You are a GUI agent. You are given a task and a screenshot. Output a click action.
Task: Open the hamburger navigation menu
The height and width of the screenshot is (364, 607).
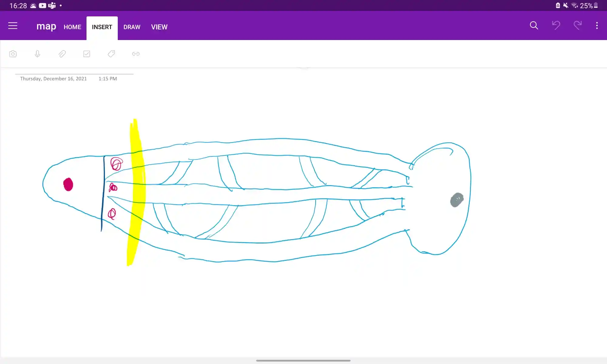13,26
